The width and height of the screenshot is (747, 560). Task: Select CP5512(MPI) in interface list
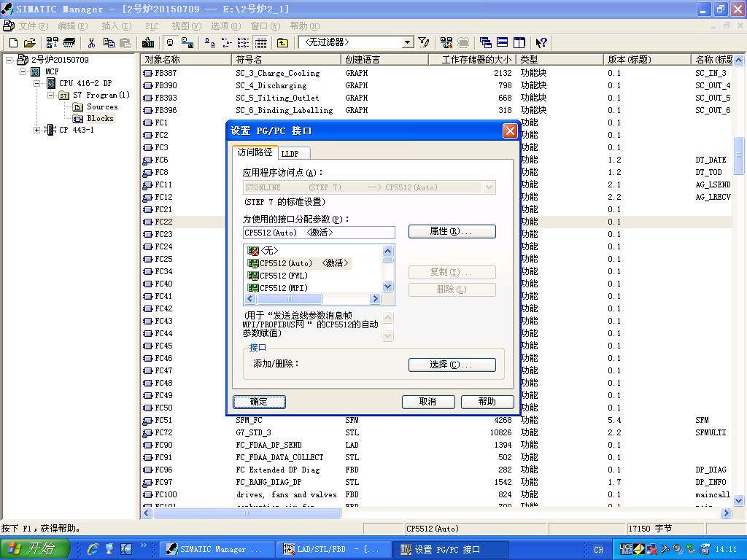(x=278, y=288)
